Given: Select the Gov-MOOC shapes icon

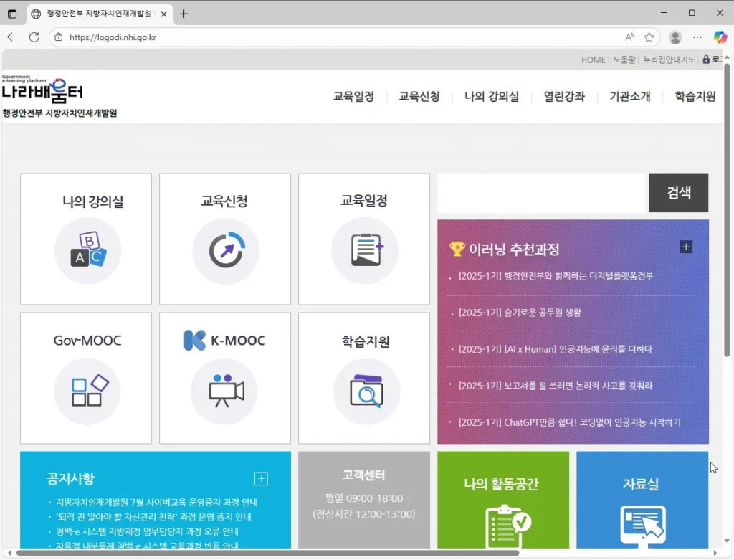Looking at the screenshot, I should pos(88,390).
